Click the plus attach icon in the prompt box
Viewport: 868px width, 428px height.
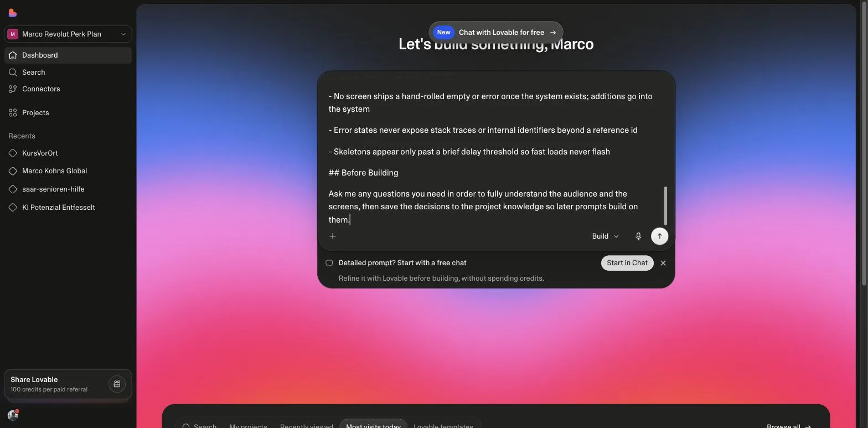333,236
